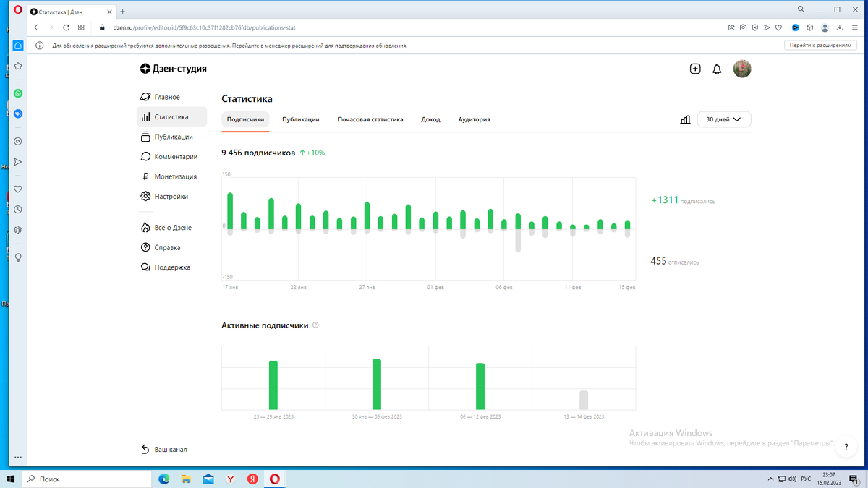Open the Почасовая статистика tab
The width and height of the screenshot is (868, 488).
[370, 119]
